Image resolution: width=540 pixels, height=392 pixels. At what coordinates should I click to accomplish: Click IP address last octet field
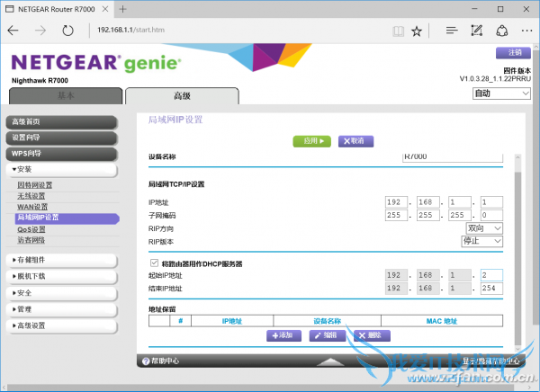click(x=491, y=202)
